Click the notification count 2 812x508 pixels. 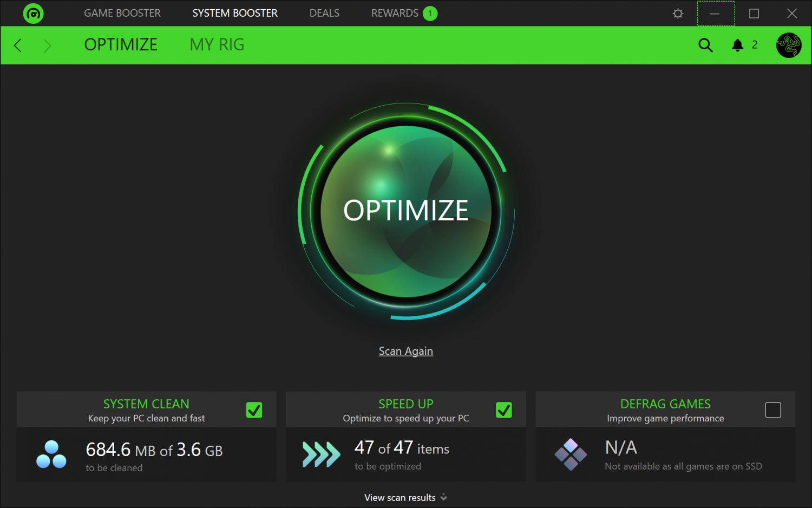pyautogui.click(x=755, y=45)
